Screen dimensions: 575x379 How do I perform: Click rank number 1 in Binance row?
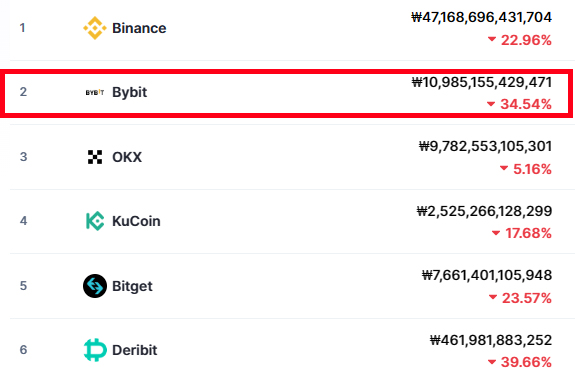(22, 28)
